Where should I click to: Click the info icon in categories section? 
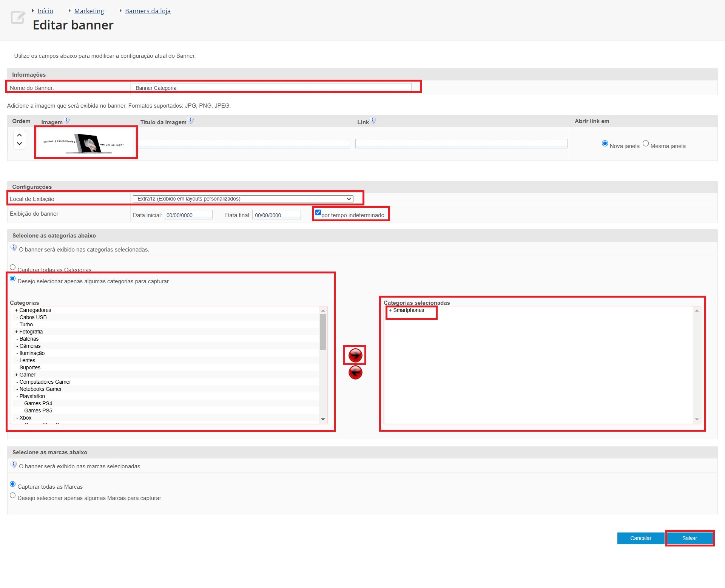pos(14,248)
